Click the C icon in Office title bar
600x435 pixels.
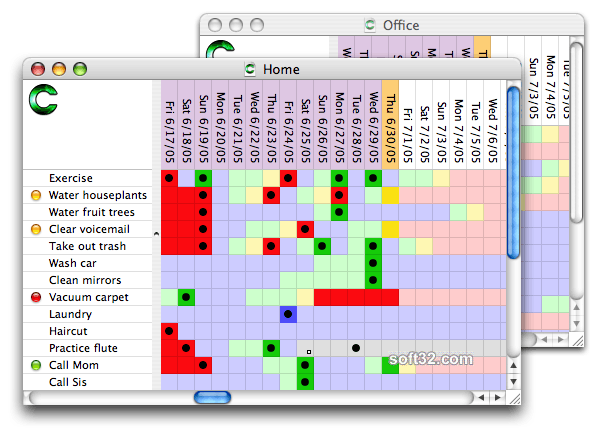point(370,25)
